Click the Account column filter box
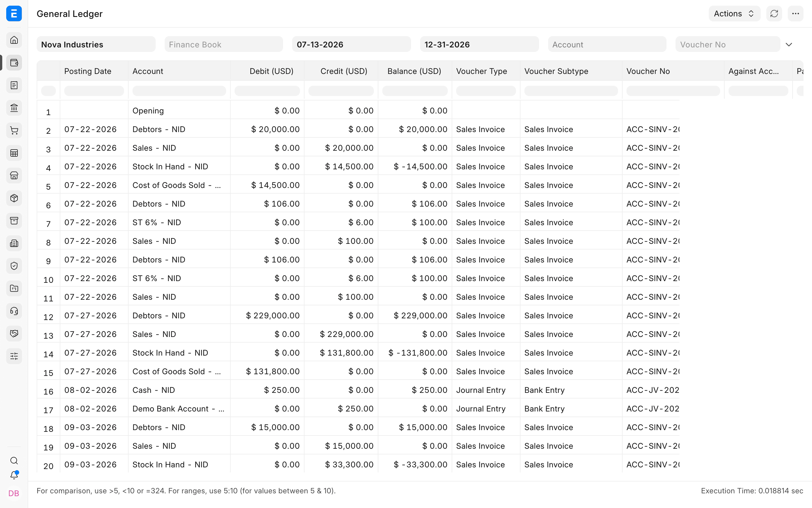This screenshot has width=812, height=508. point(179,91)
